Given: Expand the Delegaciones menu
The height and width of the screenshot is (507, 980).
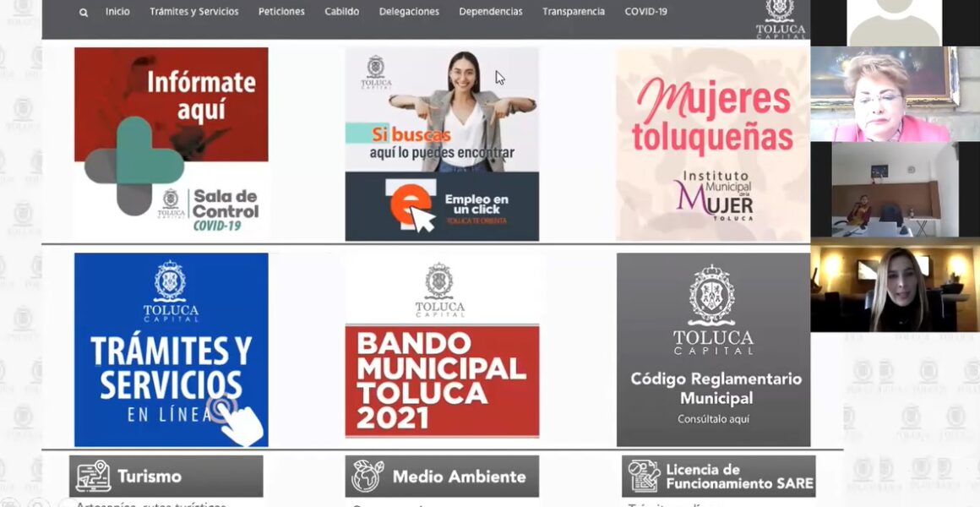Looking at the screenshot, I should coord(409,12).
